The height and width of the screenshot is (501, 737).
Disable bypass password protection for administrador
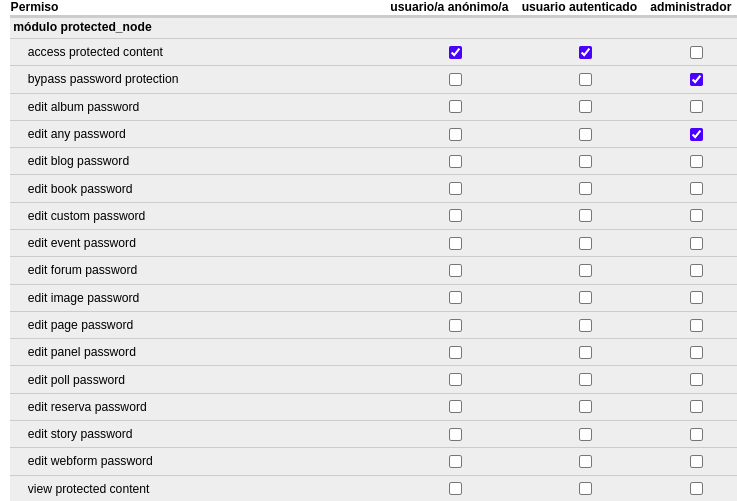click(x=696, y=79)
